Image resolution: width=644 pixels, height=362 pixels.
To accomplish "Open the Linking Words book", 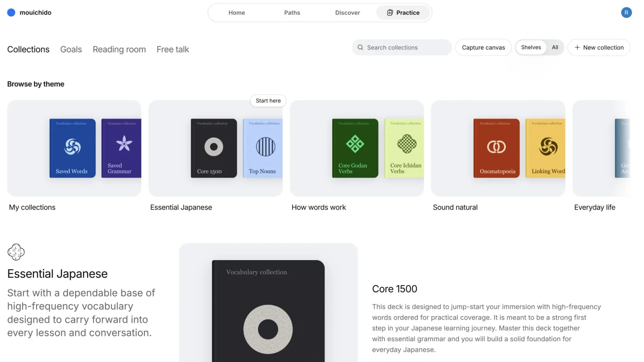I will tap(545, 148).
